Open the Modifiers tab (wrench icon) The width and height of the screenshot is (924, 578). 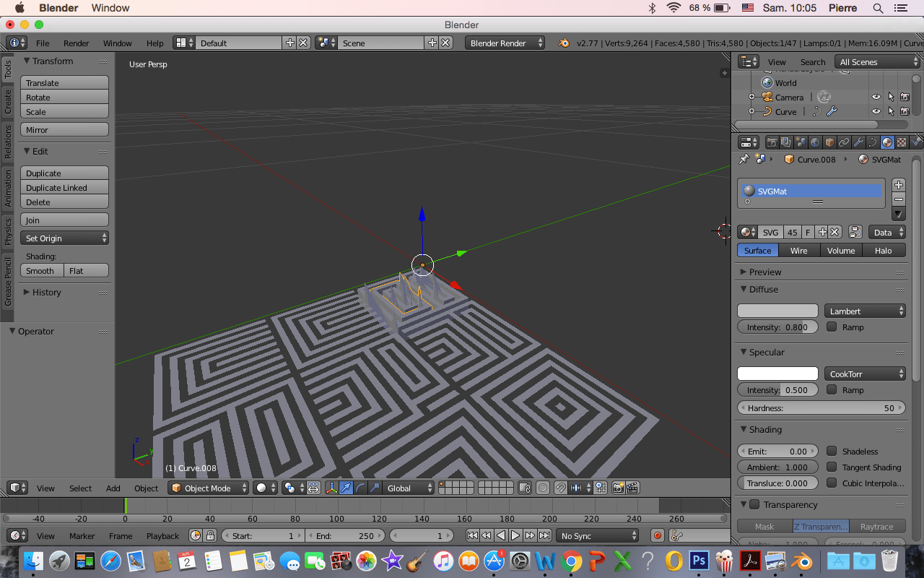point(858,142)
